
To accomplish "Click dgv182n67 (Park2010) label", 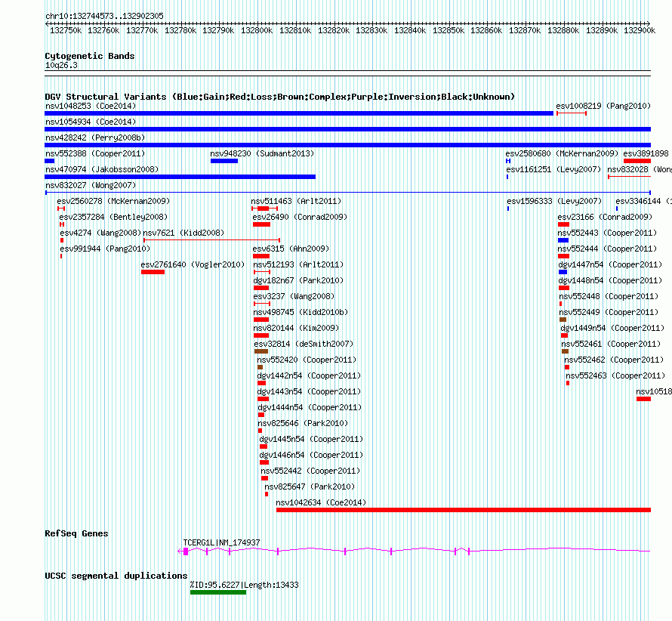I will (x=298, y=280).
